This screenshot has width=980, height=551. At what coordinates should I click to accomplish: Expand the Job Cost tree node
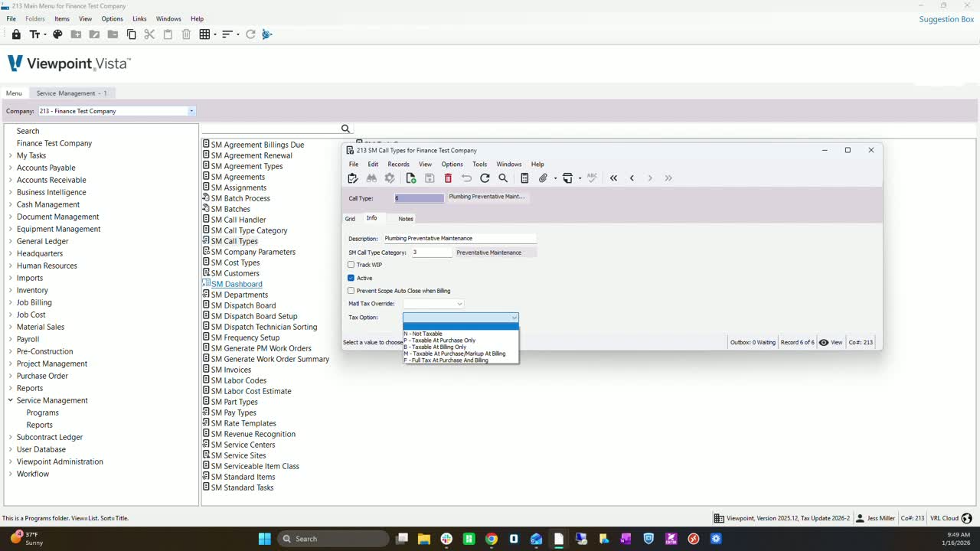[11, 315]
